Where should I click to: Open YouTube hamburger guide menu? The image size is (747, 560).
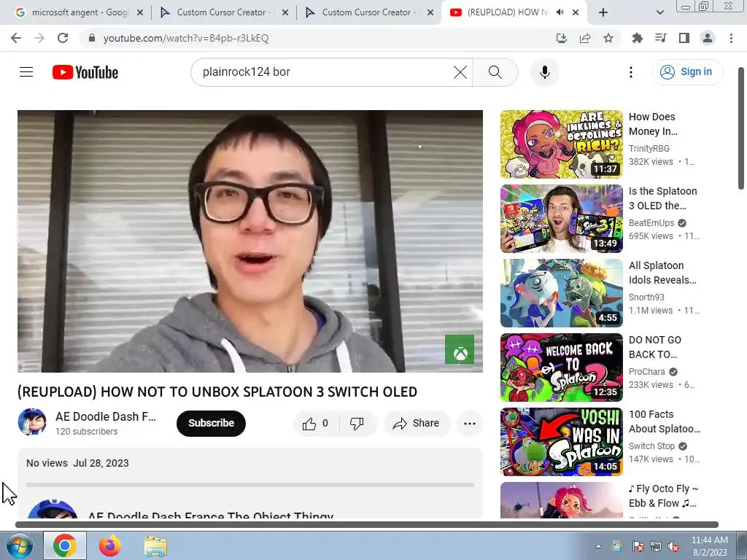pyautogui.click(x=26, y=72)
